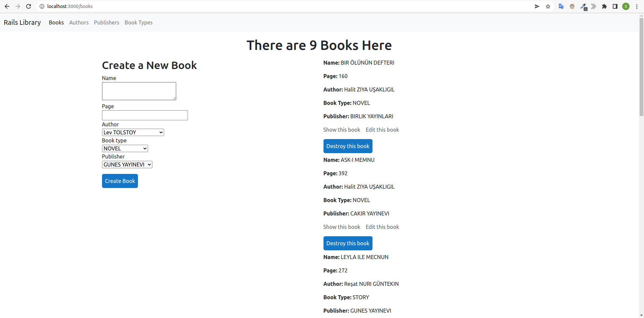The width and height of the screenshot is (644, 318).
Task: Toggle the browser side panel
Action: click(x=615, y=6)
